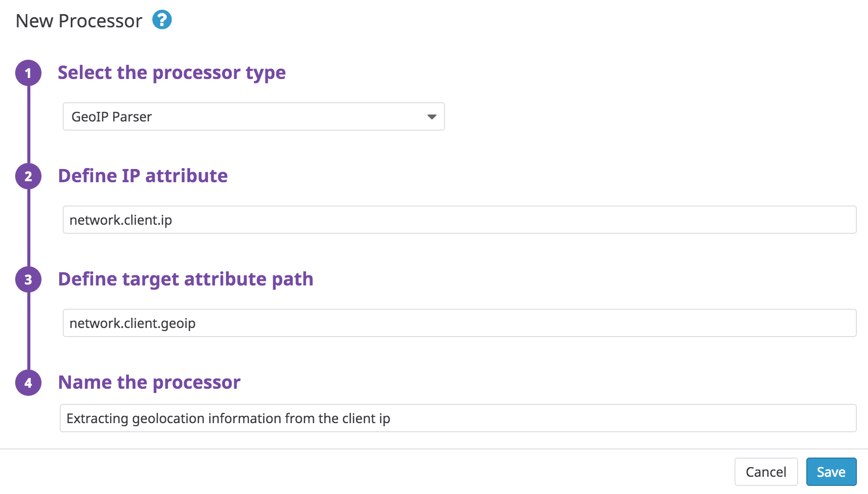The height and width of the screenshot is (494, 868).
Task: Click the 'Define target attribute path' heading
Action: click(x=186, y=279)
